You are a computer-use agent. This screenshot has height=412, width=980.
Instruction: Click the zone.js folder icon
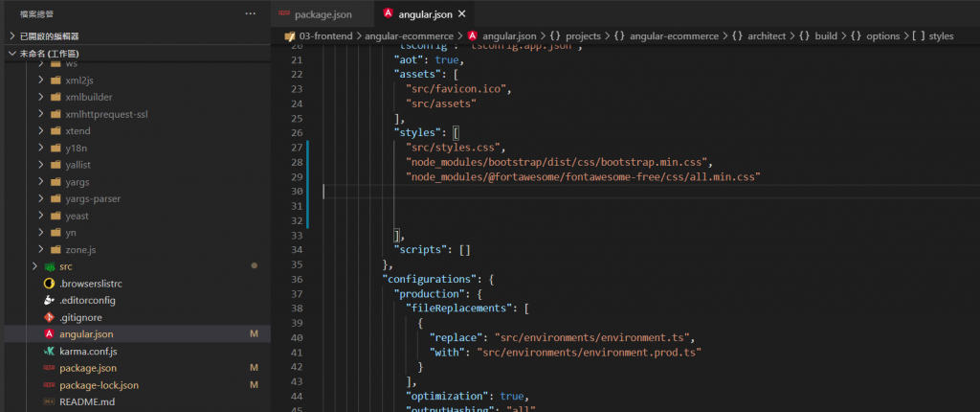coord(56,249)
